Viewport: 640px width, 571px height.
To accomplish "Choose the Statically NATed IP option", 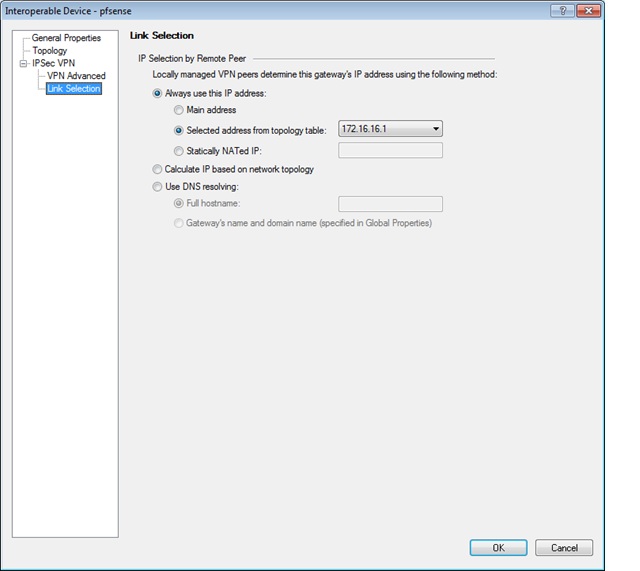I will [x=178, y=151].
